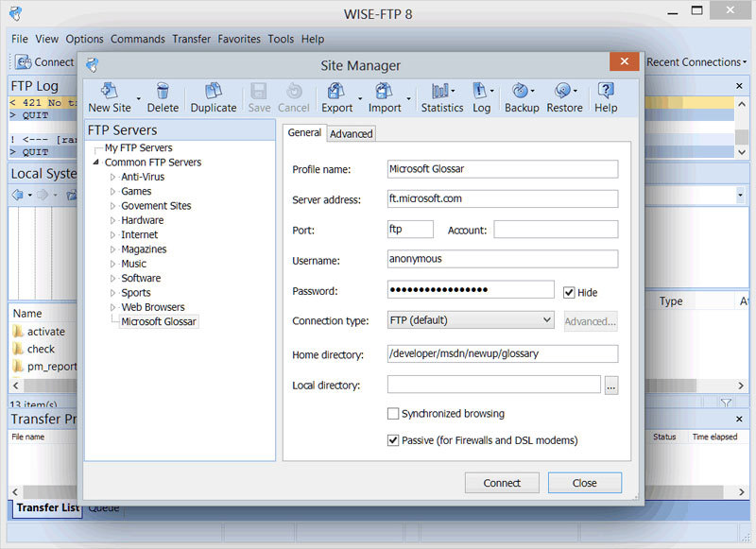Switch to the Advanced tab
Image resolution: width=756 pixels, height=549 pixels.
[351, 133]
